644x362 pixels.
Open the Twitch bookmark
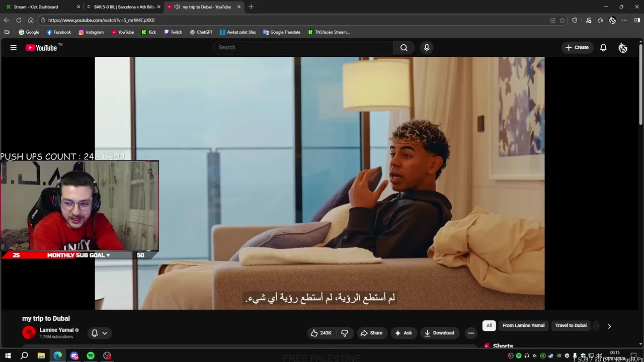173,32
